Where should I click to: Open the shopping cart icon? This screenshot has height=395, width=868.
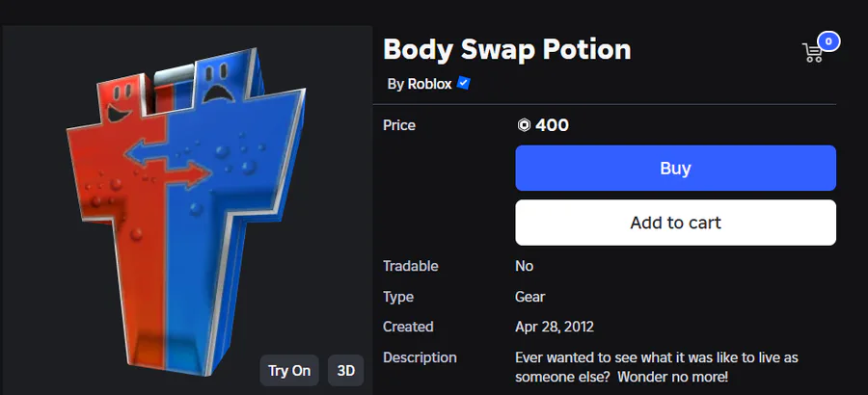click(813, 53)
